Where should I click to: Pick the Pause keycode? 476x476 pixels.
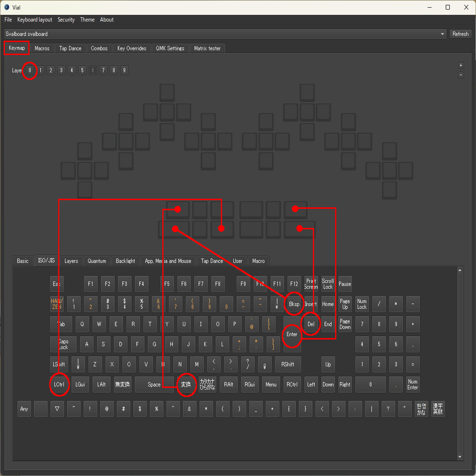[345, 284]
